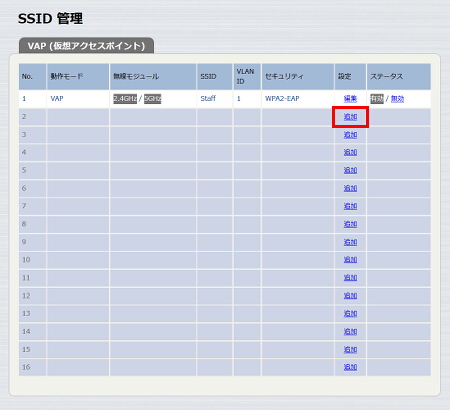This screenshot has width=450, height=410.
Task: Click the 追加 link in row 7
Action: pos(350,206)
